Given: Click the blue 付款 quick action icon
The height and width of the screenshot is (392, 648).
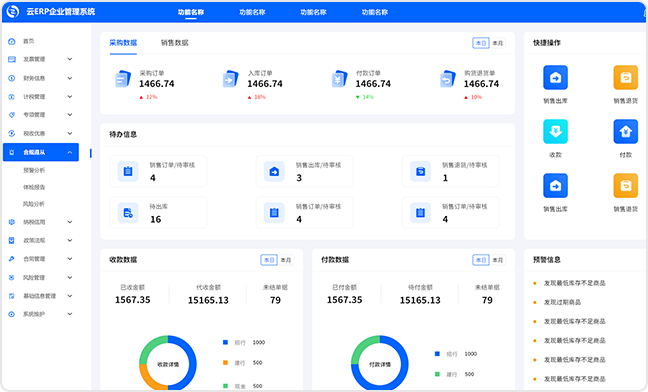Looking at the screenshot, I should (x=626, y=131).
